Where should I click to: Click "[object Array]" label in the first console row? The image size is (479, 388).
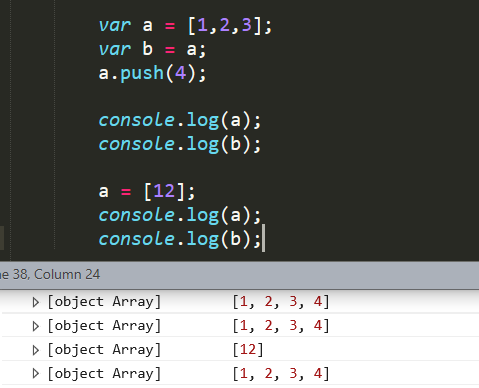[x=104, y=302]
